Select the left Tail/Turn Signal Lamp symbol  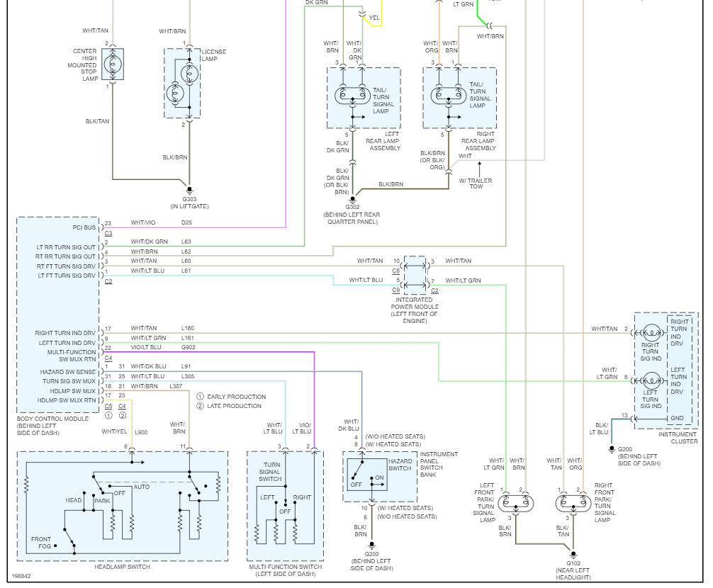coord(352,96)
